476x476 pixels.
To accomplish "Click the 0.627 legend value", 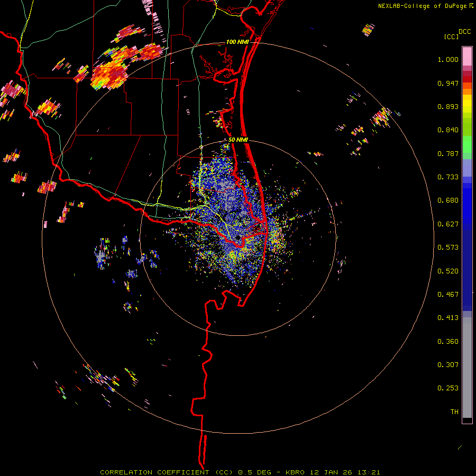I will 448,224.
